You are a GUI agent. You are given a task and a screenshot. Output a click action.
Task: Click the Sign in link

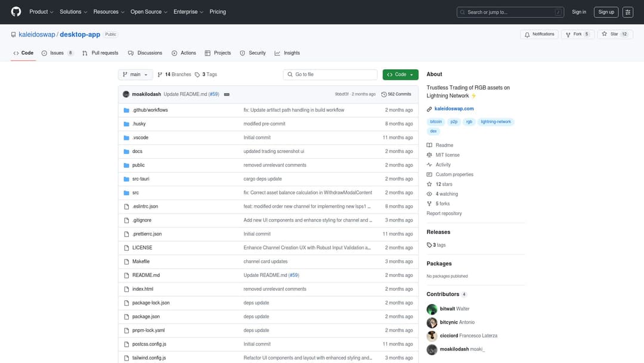(578, 12)
